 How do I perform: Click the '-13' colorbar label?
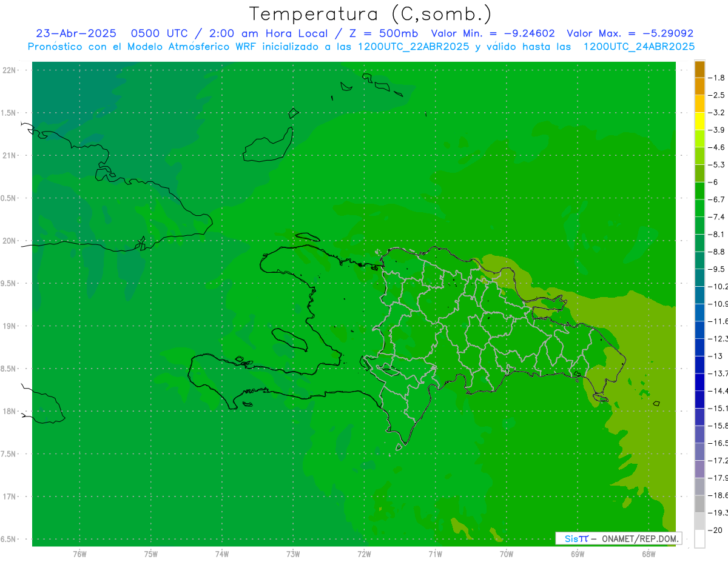coord(715,356)
